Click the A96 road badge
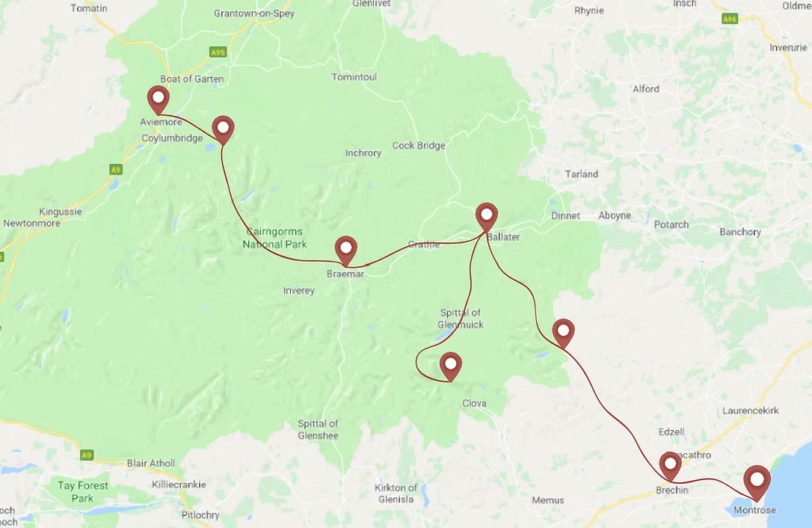The height and width of the screenshot is (528, 812). (730, 19)
